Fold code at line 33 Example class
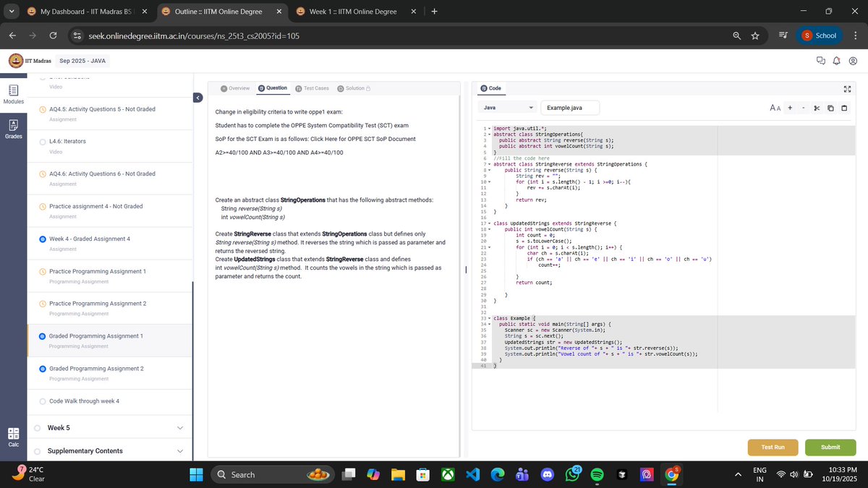Screen dimensions: 868x488 pos(490,318)
